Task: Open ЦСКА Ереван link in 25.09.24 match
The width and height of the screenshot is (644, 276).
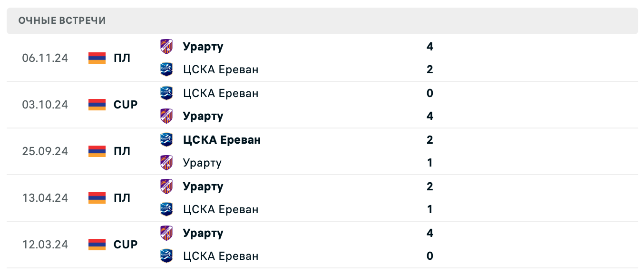Action: pyautogui.click(x=222, y=140)
